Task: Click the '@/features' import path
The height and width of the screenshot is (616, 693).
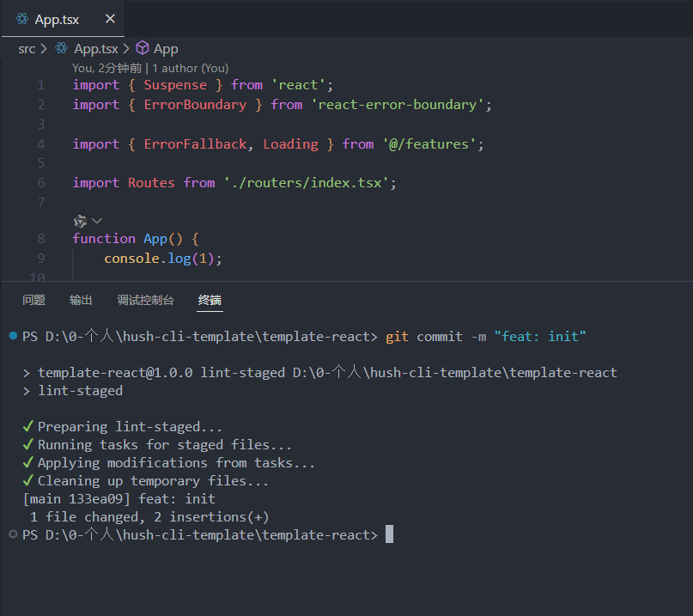Action: click(429, 144)
